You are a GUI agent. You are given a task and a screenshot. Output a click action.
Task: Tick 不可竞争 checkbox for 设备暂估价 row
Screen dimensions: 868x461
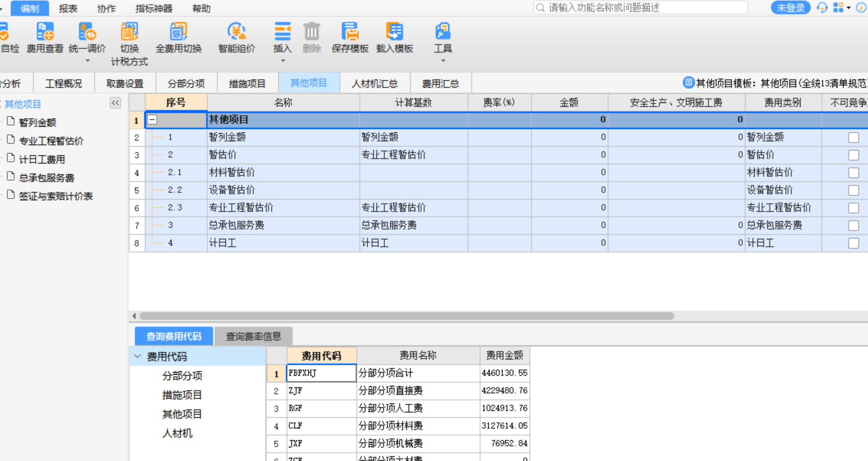[x=853, y=190]
